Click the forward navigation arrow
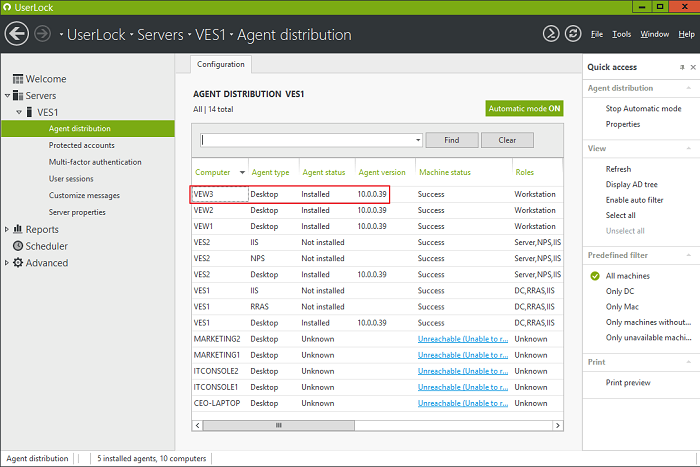Screen dimensions: 700x467 [x=43, y=34]
